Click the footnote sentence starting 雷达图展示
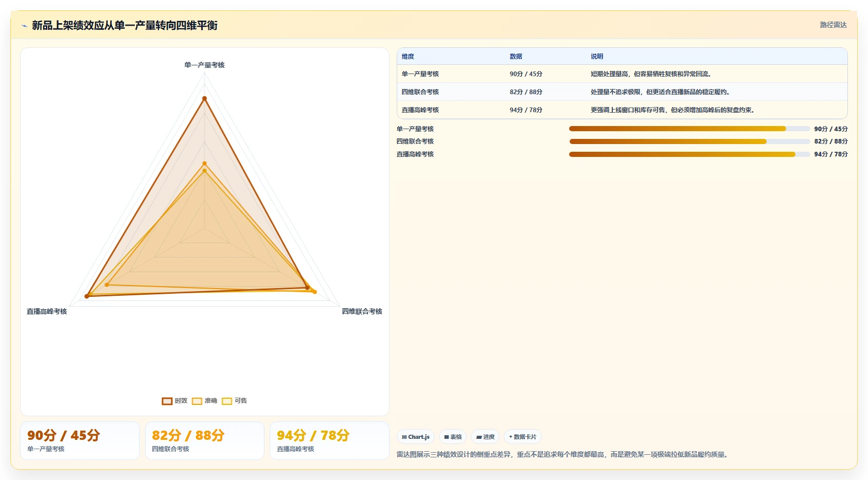 coord(564,454)
